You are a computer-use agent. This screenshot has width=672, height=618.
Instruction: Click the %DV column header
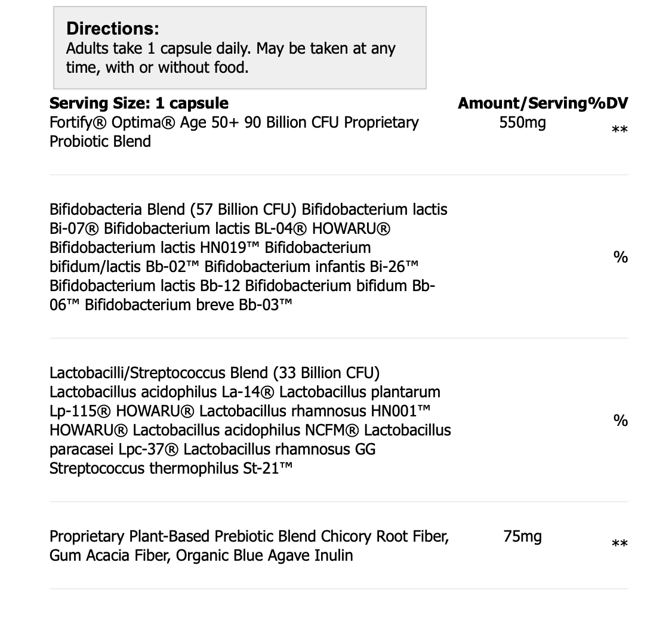tap(608, 103)
